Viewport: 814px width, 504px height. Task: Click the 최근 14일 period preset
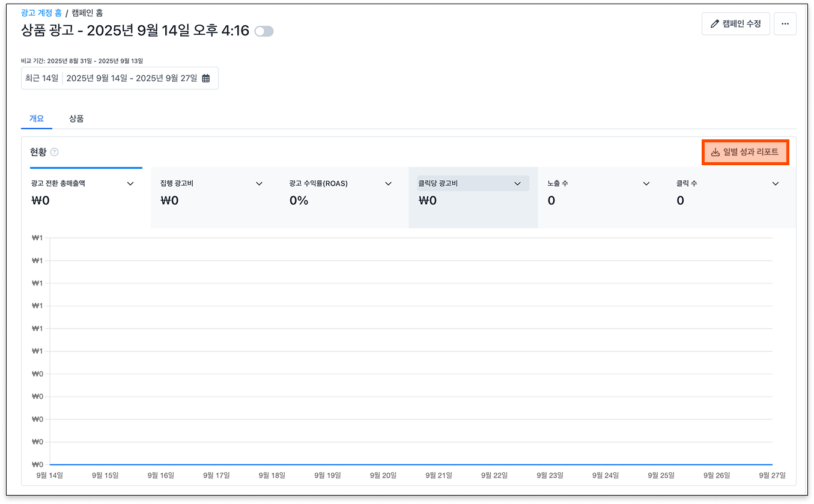(x=42, y=78)
